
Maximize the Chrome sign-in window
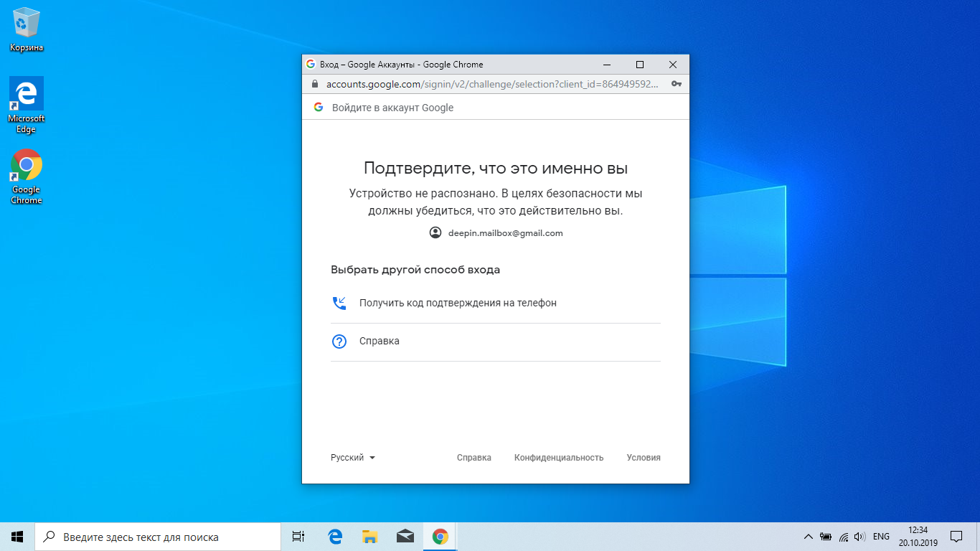pos(640,65)
